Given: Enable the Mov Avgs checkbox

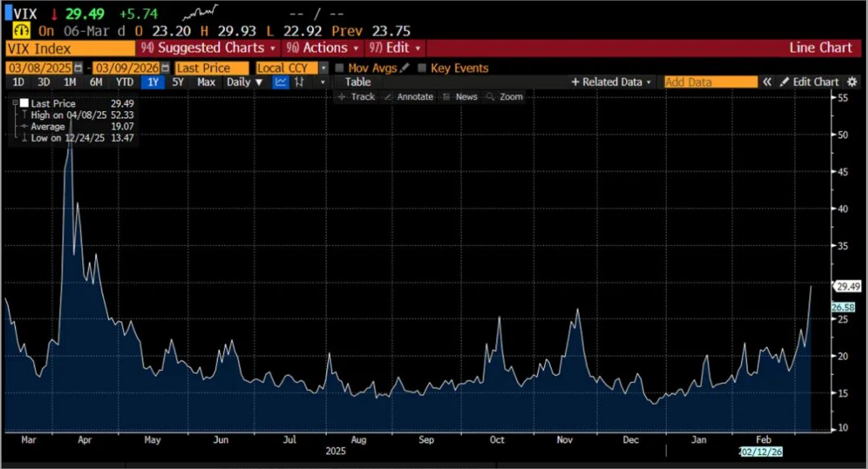Looking at the screenshot, I should (340, 68).
